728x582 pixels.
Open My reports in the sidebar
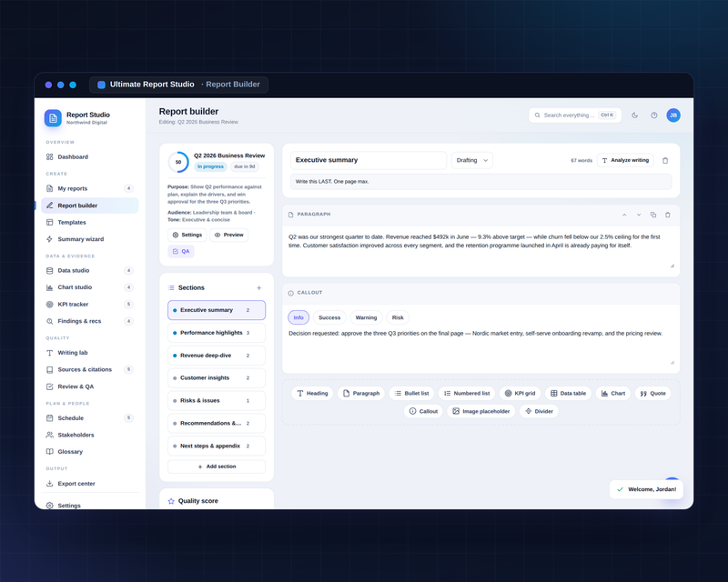click(x=89, y=188)
